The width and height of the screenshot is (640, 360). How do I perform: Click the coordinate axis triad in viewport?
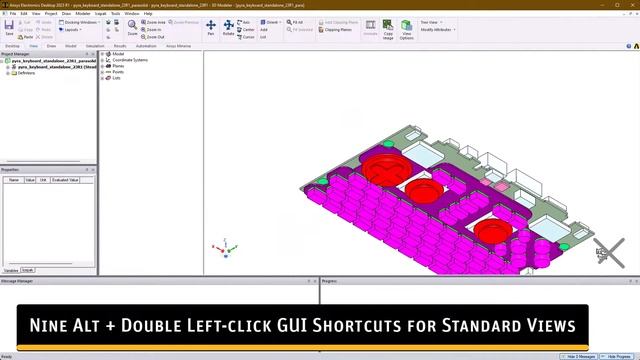225,248
